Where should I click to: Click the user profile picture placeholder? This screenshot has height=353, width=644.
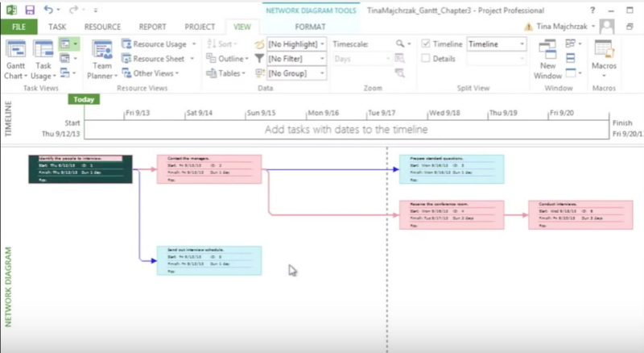coord(607,27)
